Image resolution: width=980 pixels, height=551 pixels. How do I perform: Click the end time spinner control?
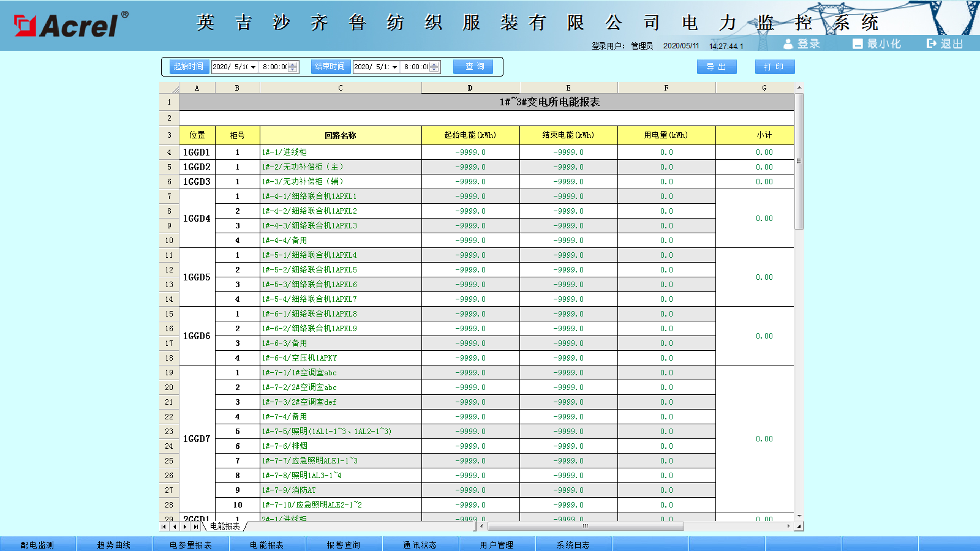point(434,67)
